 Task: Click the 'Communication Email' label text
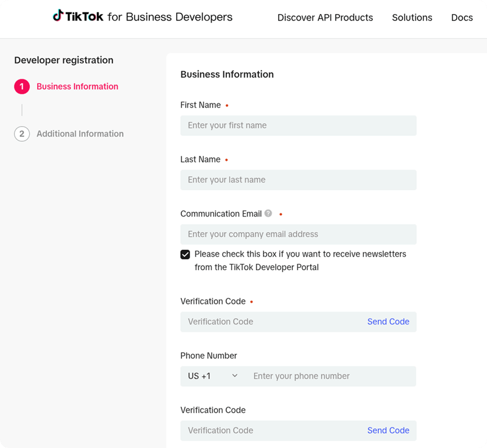221,213
